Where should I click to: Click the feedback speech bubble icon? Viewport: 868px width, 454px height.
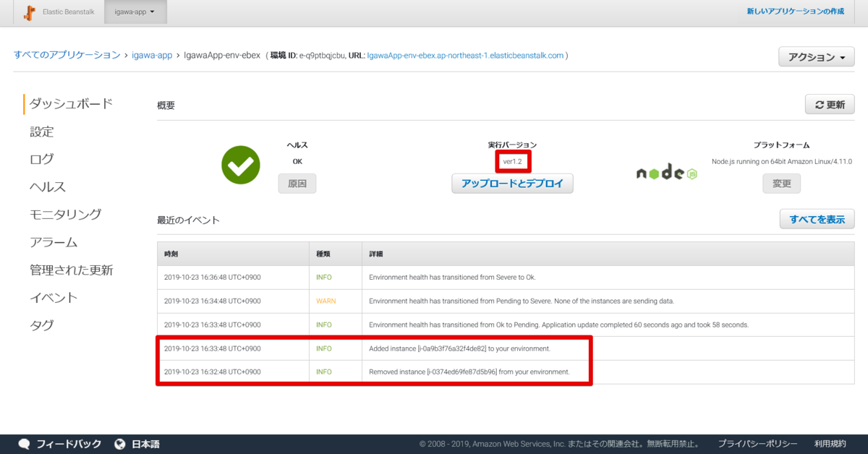pyautogui.click(x=24, y=444)
